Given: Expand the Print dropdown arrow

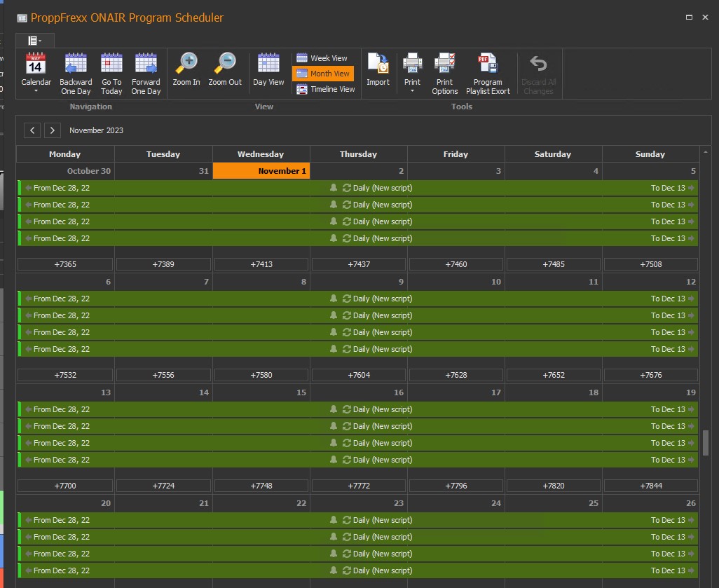Looking at the screenshot, I should (x=412, y=91).
